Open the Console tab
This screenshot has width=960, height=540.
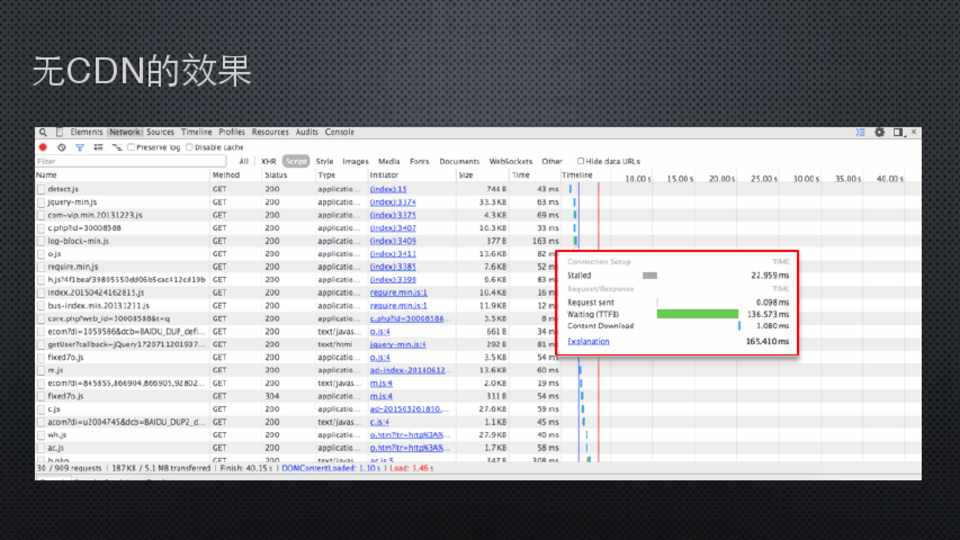tap(339, 132)
